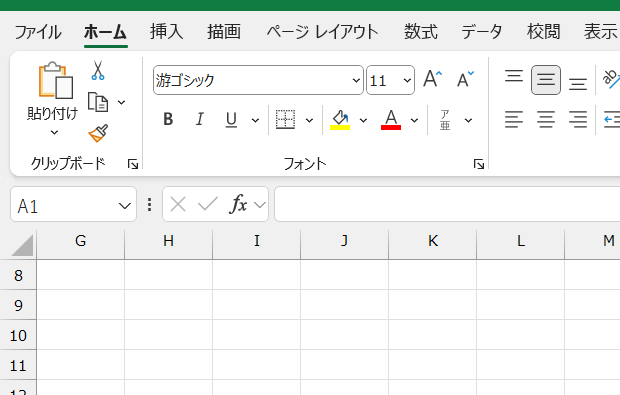Apply the yellow Fill Color bucket
The width and height of the screenshot is (620, 395).
tap(340, 120)
